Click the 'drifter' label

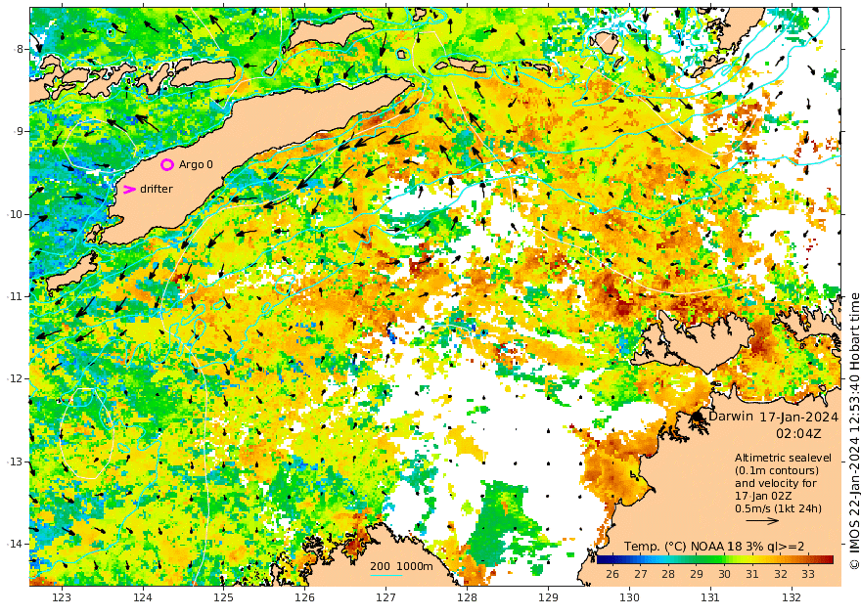click(x=157, y=189)
